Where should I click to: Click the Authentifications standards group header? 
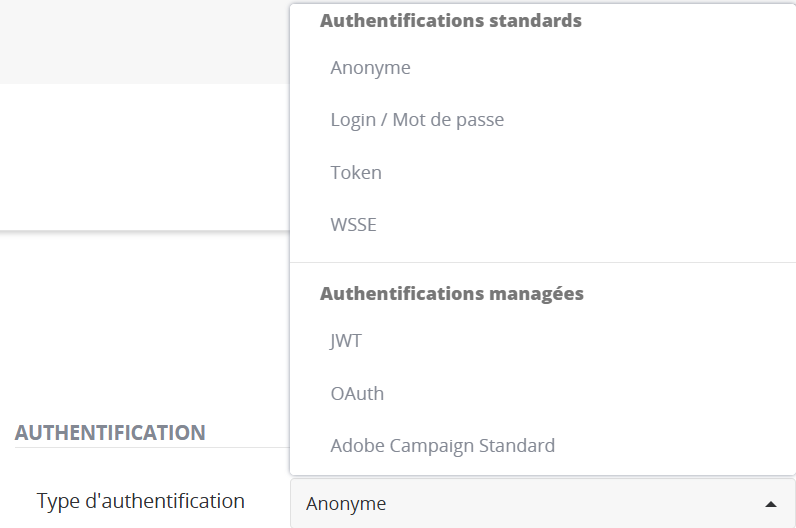(x=450, y=20)
